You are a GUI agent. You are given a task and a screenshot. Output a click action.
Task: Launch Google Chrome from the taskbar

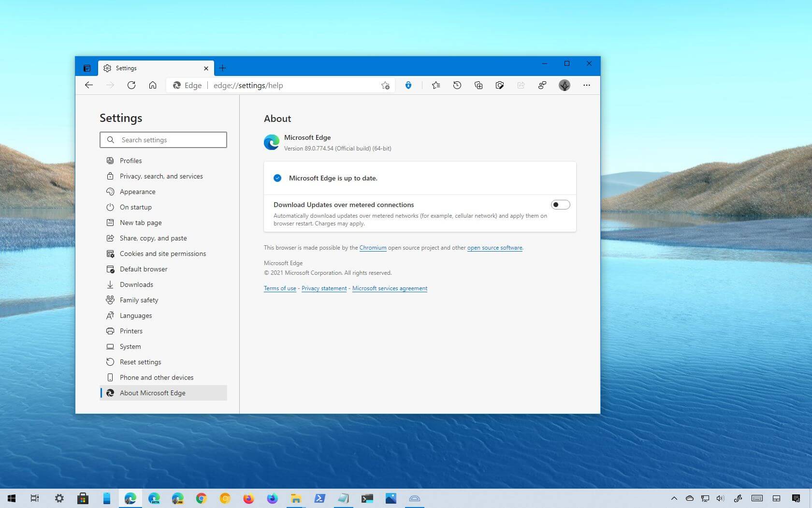click(201, 498)
